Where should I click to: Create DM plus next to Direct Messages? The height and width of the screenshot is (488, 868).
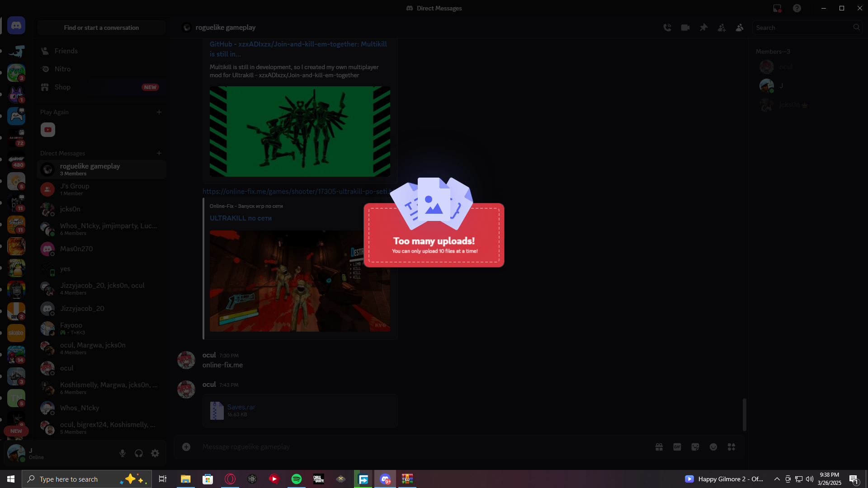[159, 153]
